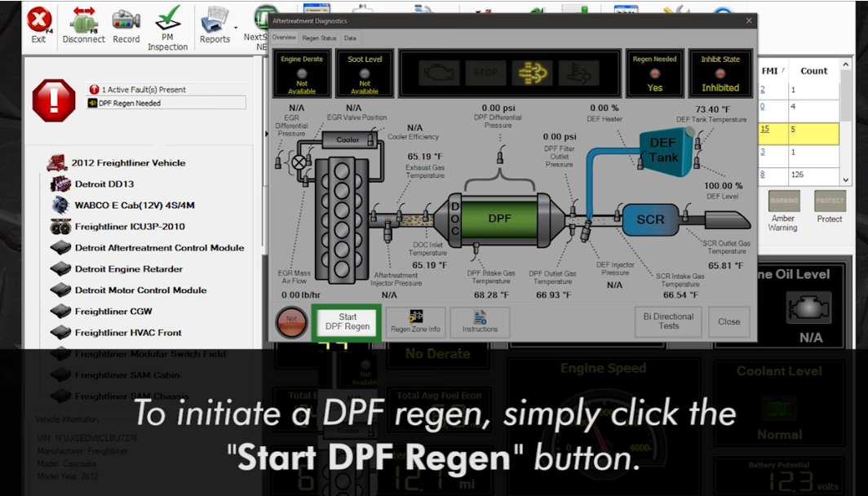The height and width of the screenshot is (496, 868).
Task: Click the fault table scroll-down arrow
Action: click(x=845, y=180)
